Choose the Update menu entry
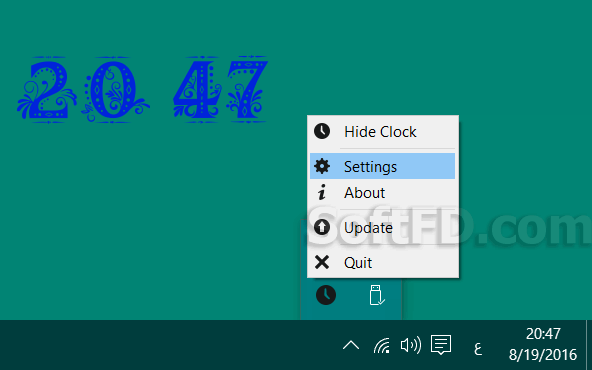 pyautogui.click(x=382, y=227)
